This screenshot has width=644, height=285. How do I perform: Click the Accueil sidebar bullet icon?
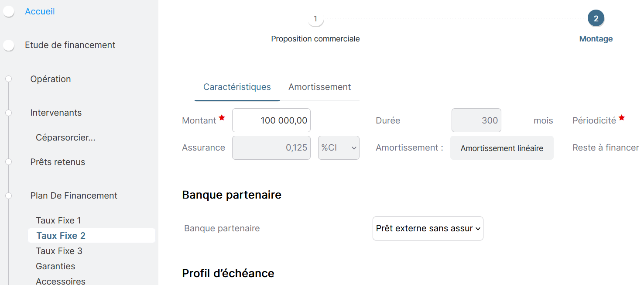pos(9,12)
